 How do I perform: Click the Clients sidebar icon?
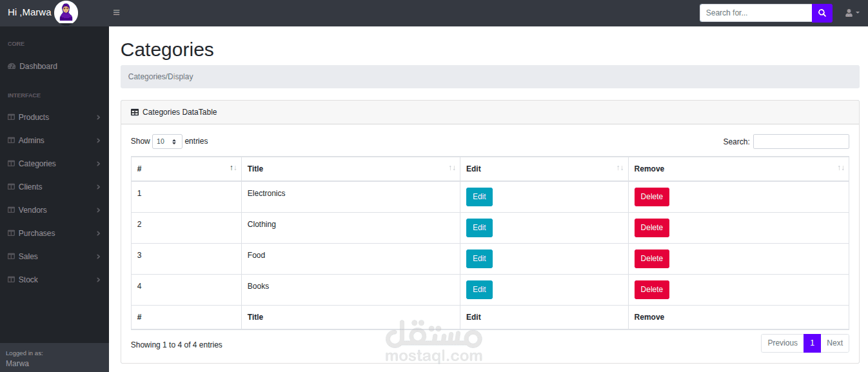tap(11, 187)
